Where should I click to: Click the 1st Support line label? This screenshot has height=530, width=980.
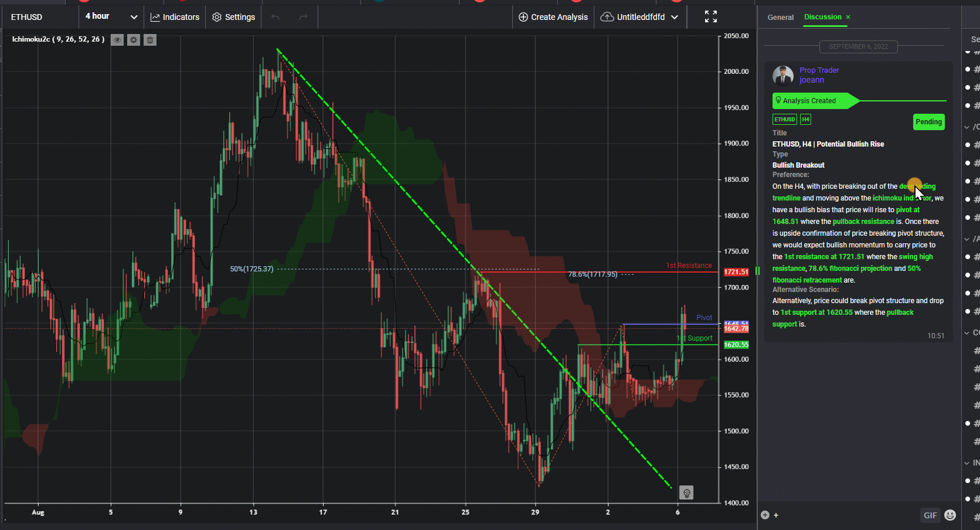pyautogui.click(x=695, y=338)
